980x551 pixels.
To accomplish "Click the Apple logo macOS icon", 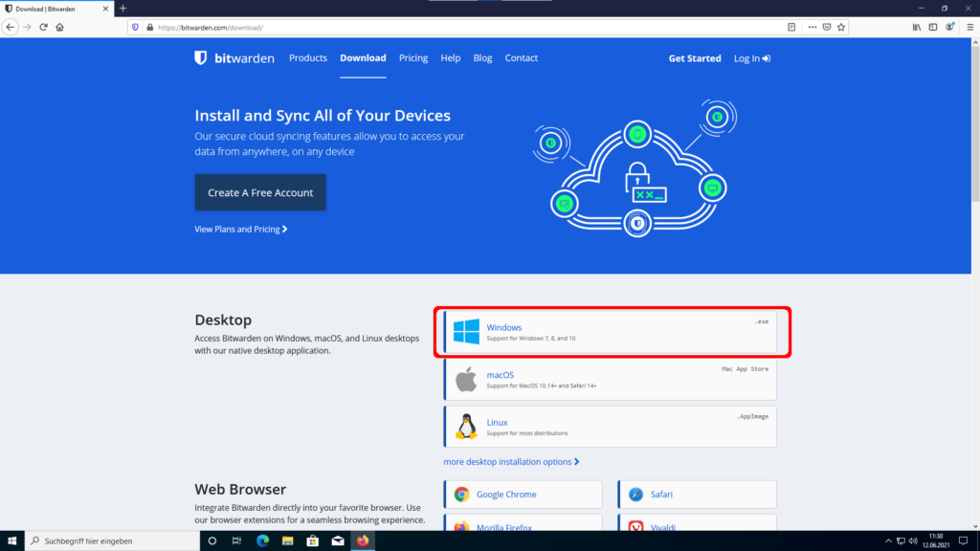I will 466,379.
